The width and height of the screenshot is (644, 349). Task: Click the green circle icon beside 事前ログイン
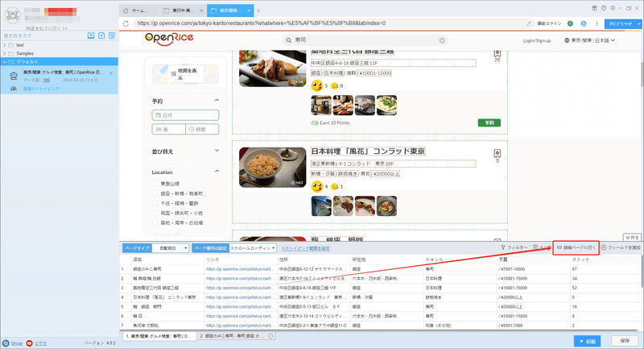570,23
